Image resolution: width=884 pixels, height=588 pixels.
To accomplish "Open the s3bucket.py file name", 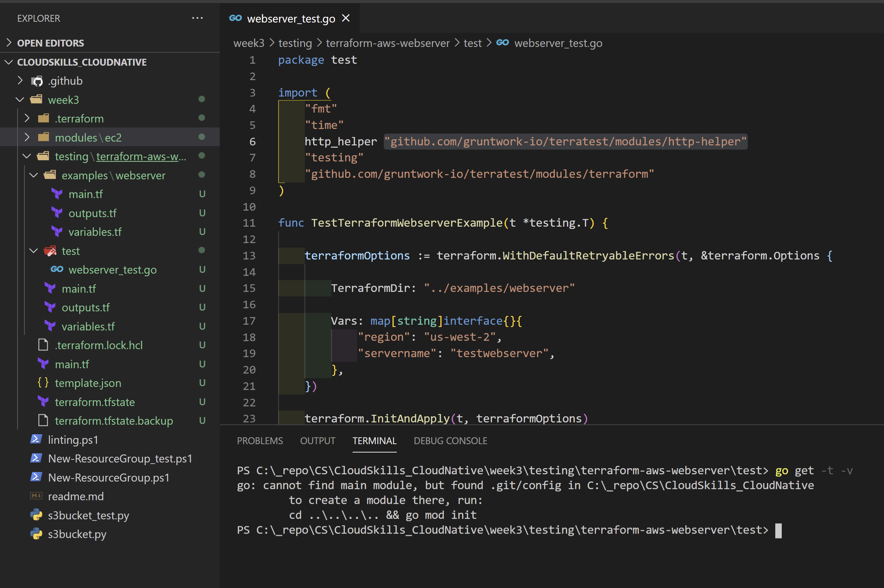I will click(77, 534).
